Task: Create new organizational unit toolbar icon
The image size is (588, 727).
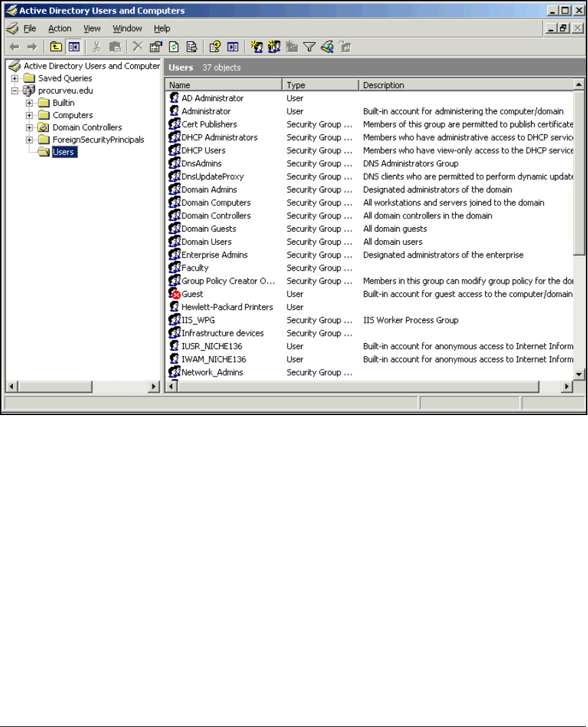Action: coord(292,47)
